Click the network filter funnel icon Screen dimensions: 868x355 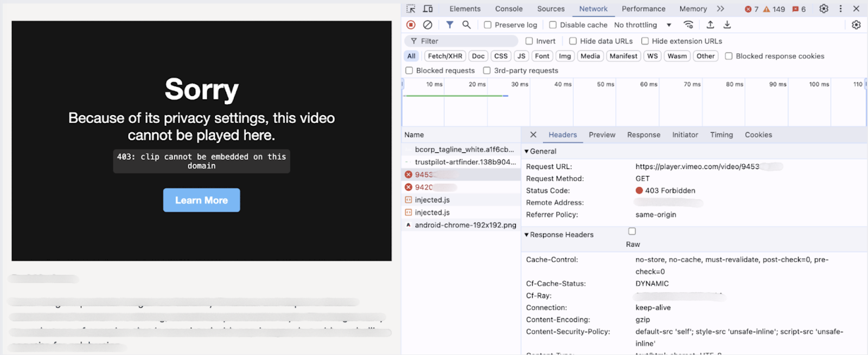pos(450,25)
